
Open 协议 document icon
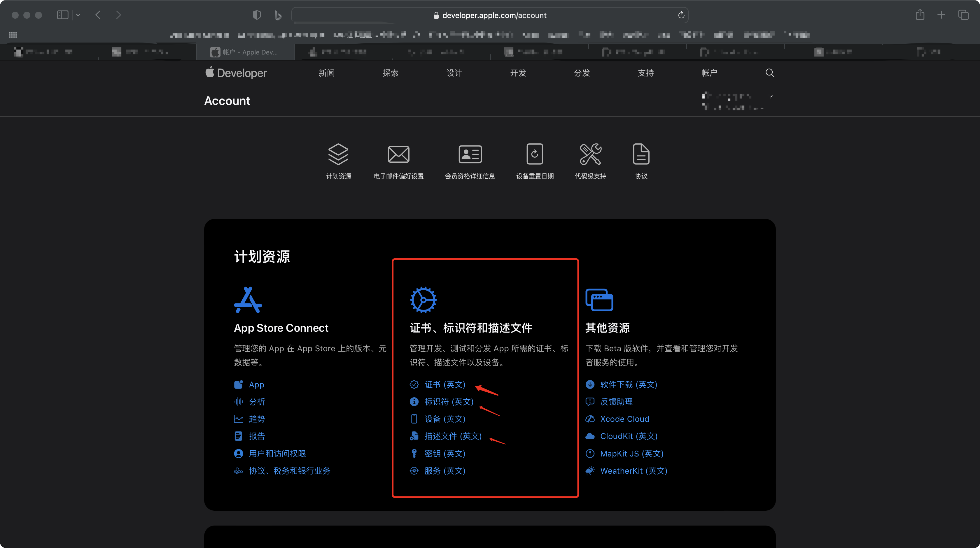[x=641, y=154]
